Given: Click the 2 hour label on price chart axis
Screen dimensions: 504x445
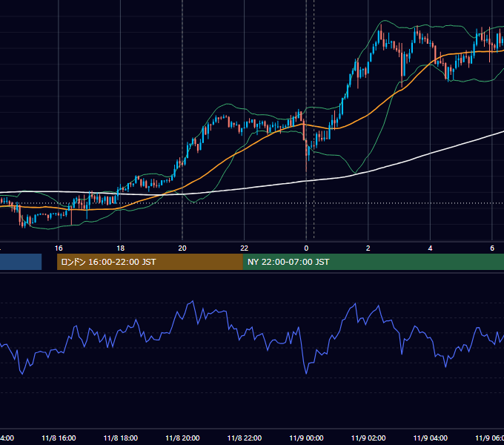Looking at the screenshot, I should click(x=368, y=248).
